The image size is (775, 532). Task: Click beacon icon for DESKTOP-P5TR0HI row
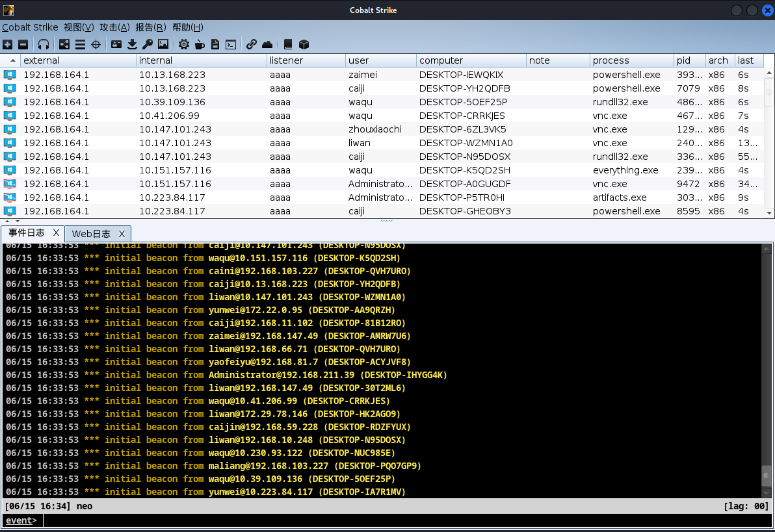[10, 197]
